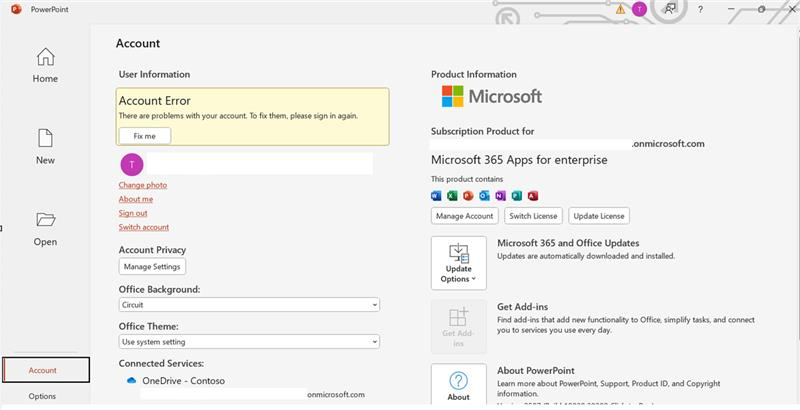This screenshot has width=800, height=410.
Task: Click the Update License button
Action: [599, 216]
